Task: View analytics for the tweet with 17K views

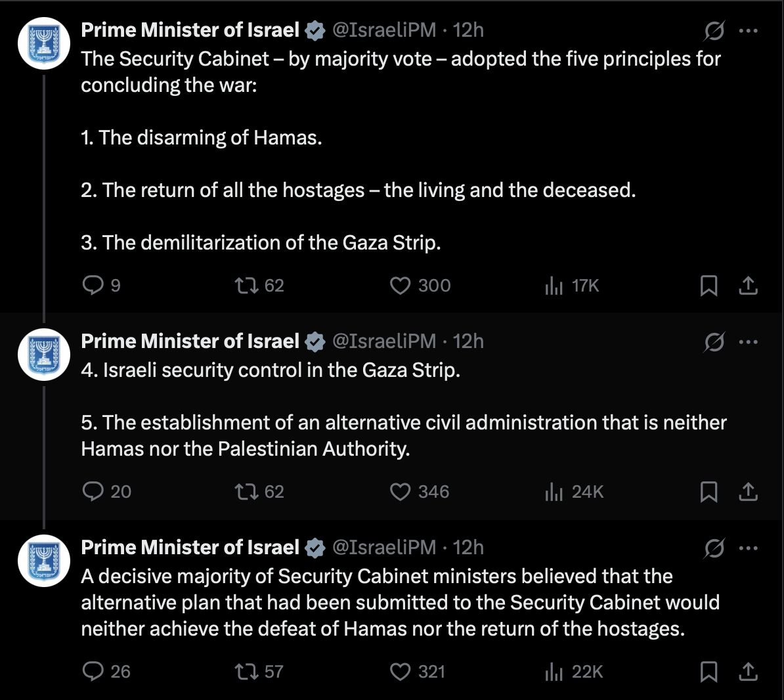Action: click(x=572, y=286)
